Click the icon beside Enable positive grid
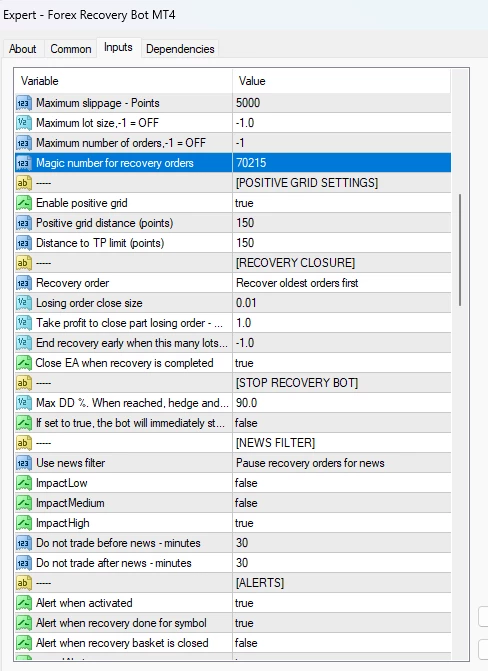Screen dimensions: 488x671 point(24,203)
